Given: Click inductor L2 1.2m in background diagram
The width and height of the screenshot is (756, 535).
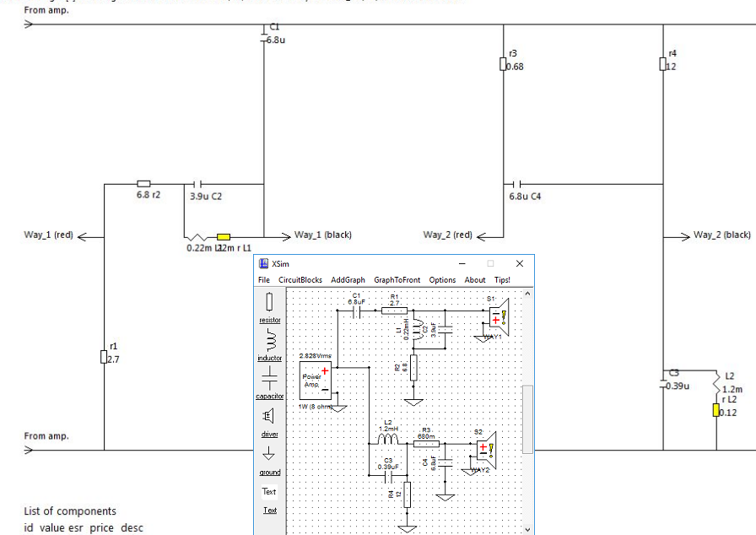Looking at the screenshot, I should [x=716, y=383].
